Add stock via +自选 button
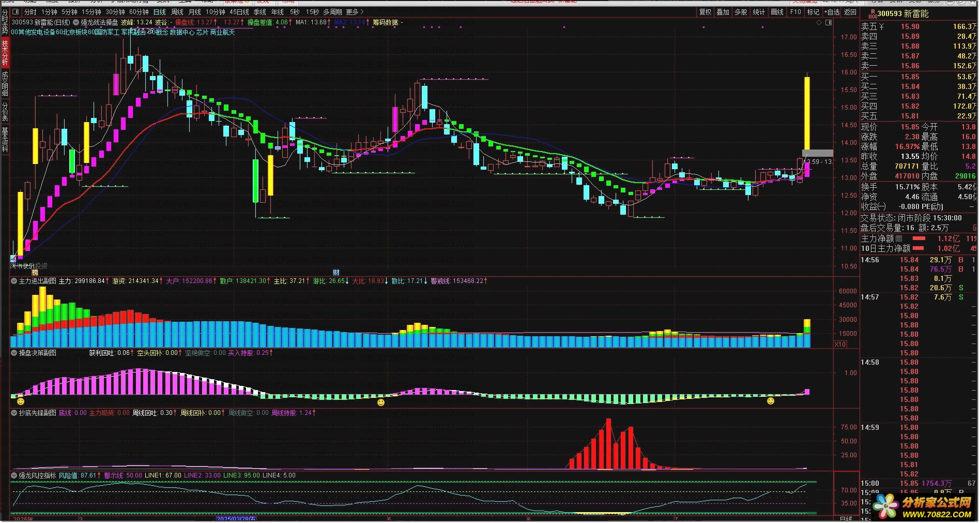Screen dimensions: 980x523 832,12
